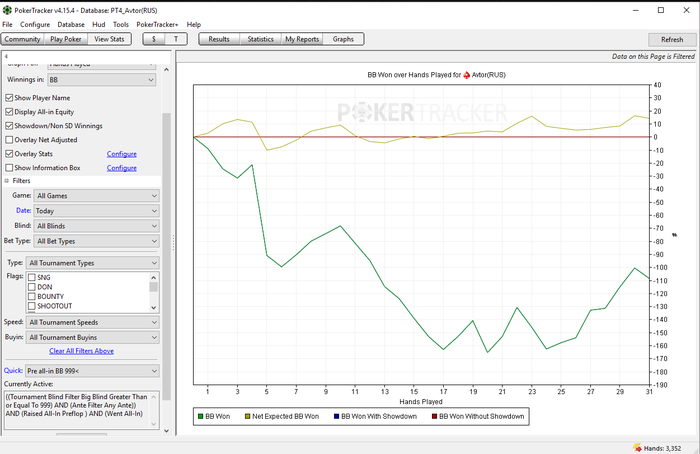Switch to Community tab
Image resolution: width=700 pixels, height=454 pixels.
(22, 39)
